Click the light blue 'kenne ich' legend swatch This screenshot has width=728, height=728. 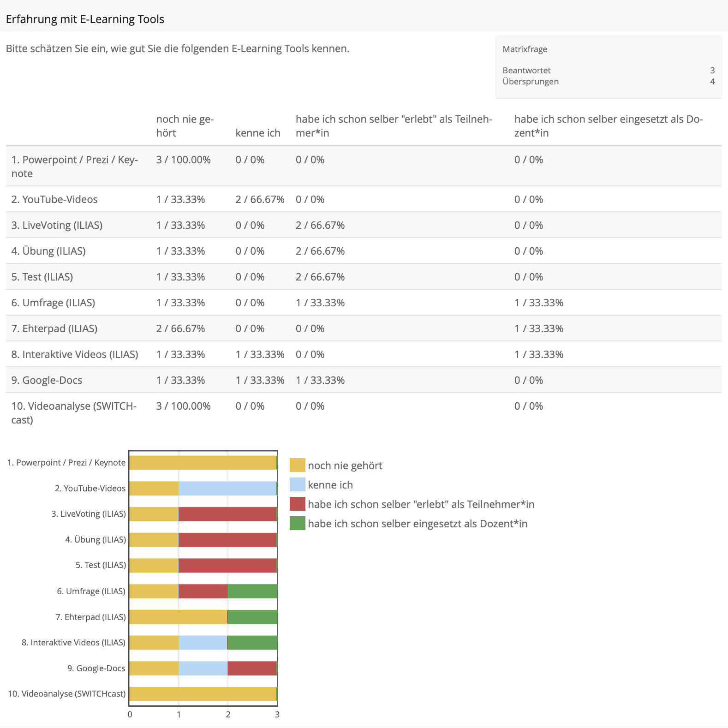coord(297,484)
